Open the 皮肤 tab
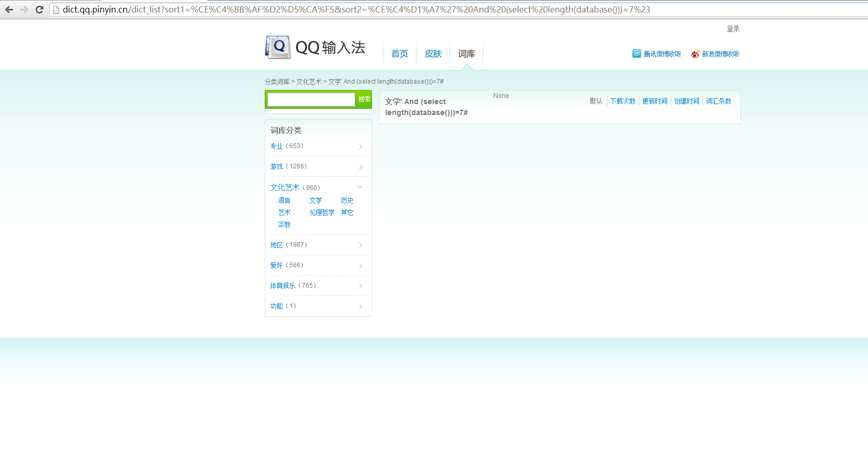 point(433,53)
